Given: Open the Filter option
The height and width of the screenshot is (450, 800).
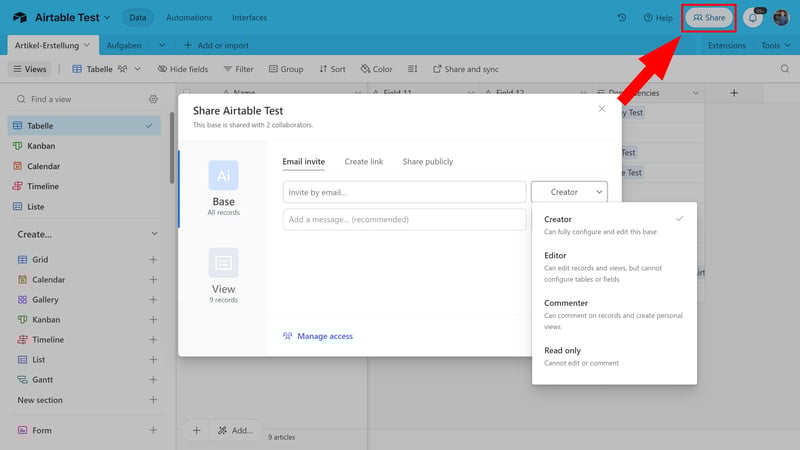Looking at the screenshot, I should pyautogui.click(x=238, y=69).
